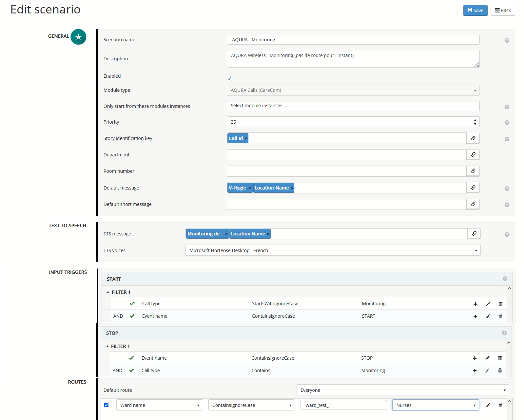This screenshot has width=524, height=420.
Task: Open help for Story identification key
Action: pyautogui.click(x=507, y=139)
